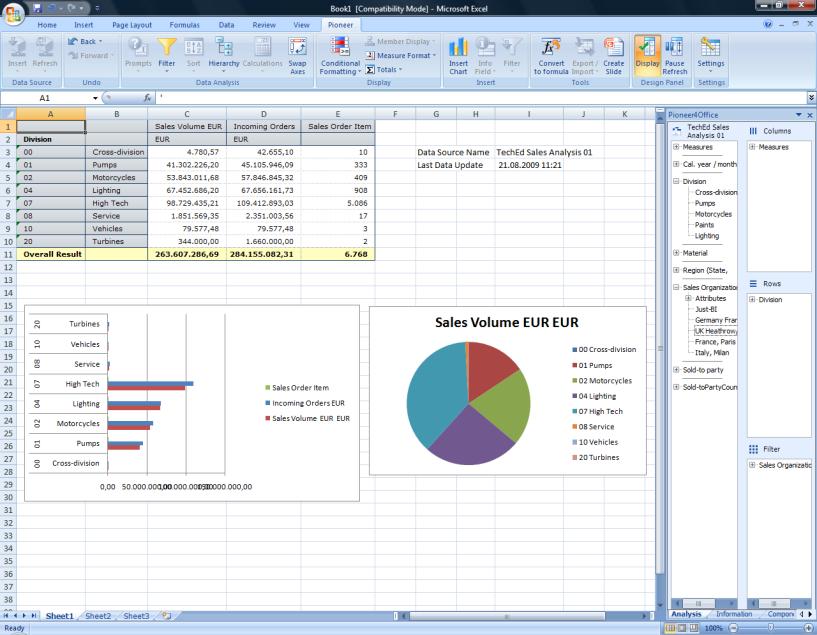Adjust the zoom slider in status bar

(770, 628)
